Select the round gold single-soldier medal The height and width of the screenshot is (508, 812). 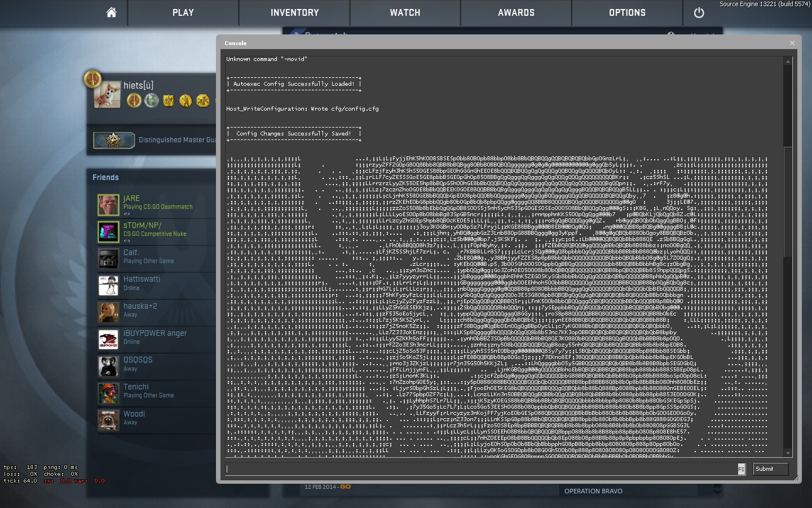click(186, 100)
